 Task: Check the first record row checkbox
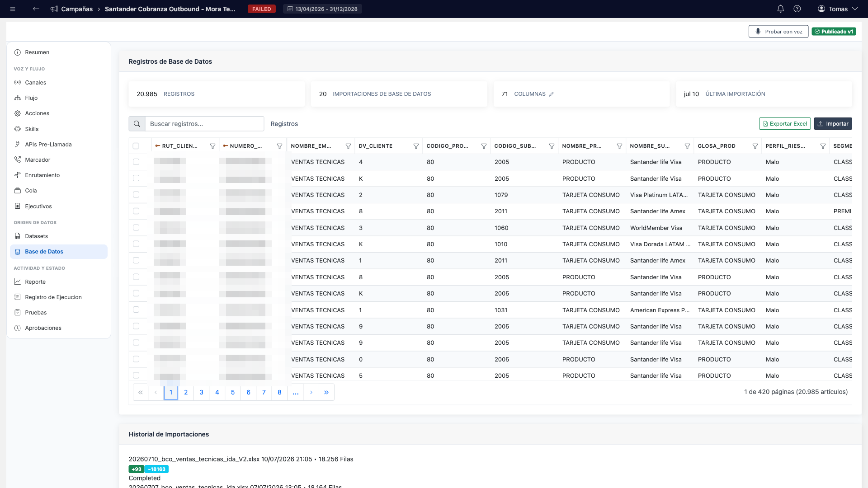click(x=136, y=162)
